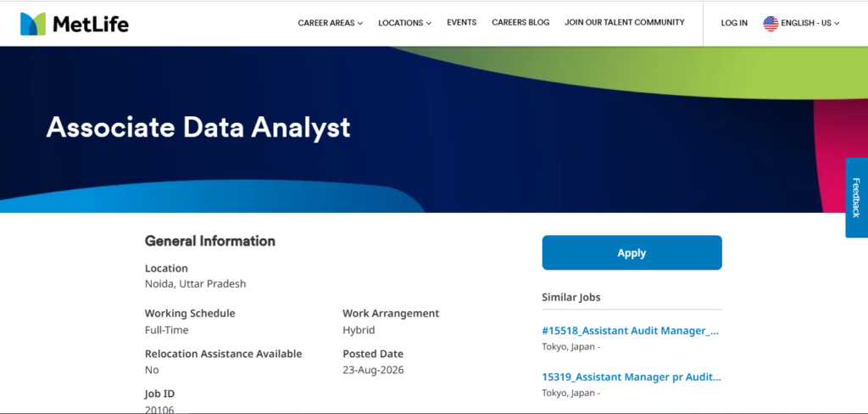Click the Working Schedule label
The height and width of the screenshot is (414, 868).
190,313
